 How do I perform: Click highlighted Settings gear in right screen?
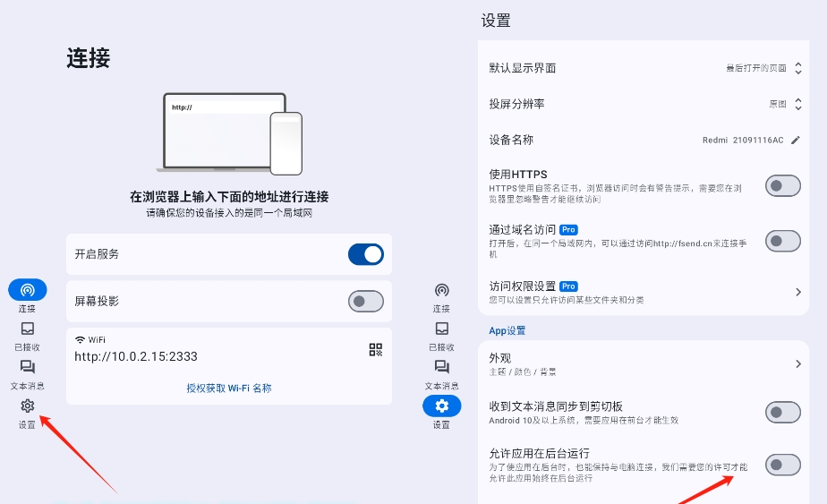[x=442, y=406]
